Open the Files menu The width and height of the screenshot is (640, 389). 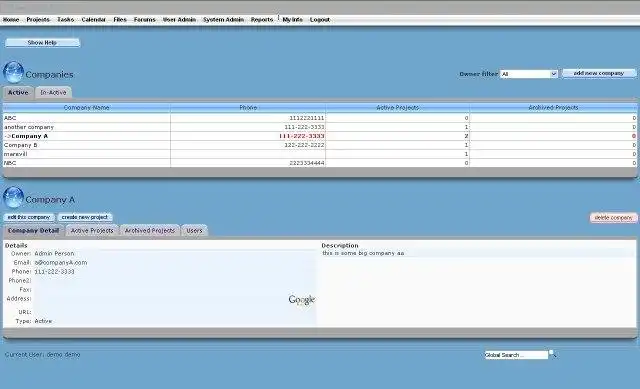point(120,20)
